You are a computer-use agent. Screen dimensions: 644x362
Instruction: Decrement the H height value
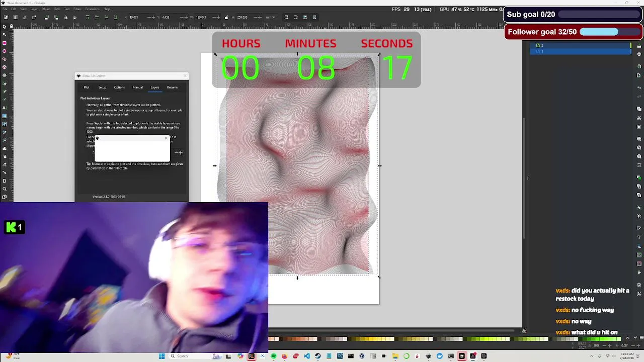point(256,17)
